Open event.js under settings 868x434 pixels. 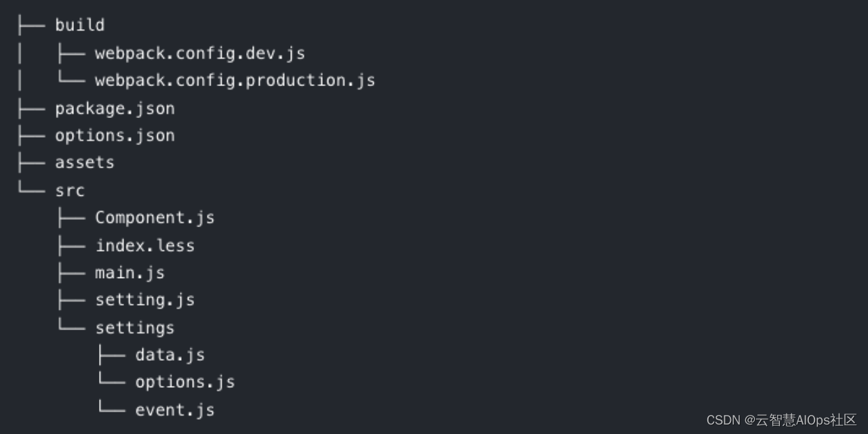(x=174, y=410)
